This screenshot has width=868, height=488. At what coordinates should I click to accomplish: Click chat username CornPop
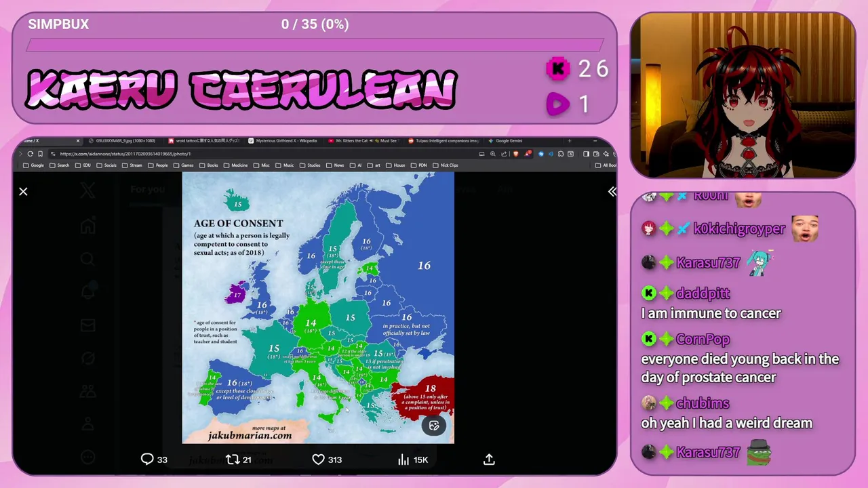pyautogui.click(x=703, y=340)
